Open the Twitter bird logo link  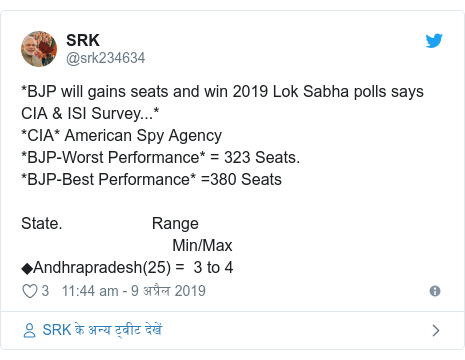click(434, 40)
